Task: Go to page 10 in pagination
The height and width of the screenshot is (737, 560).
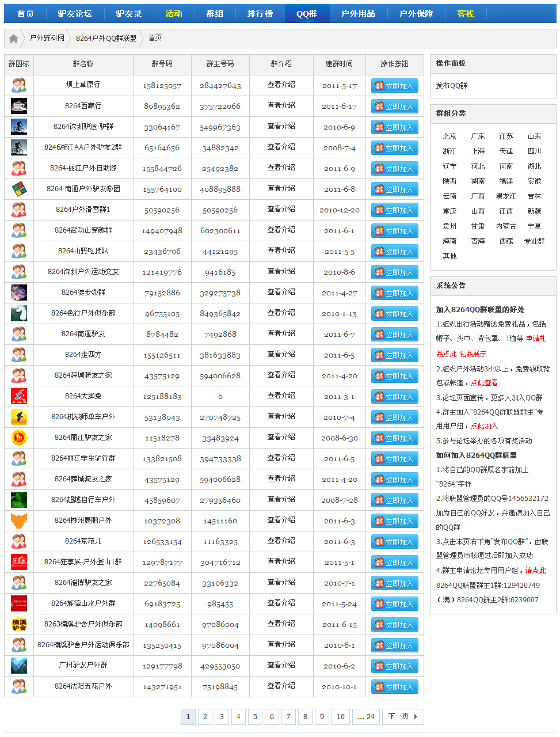Action: click(x=341, y=716)
